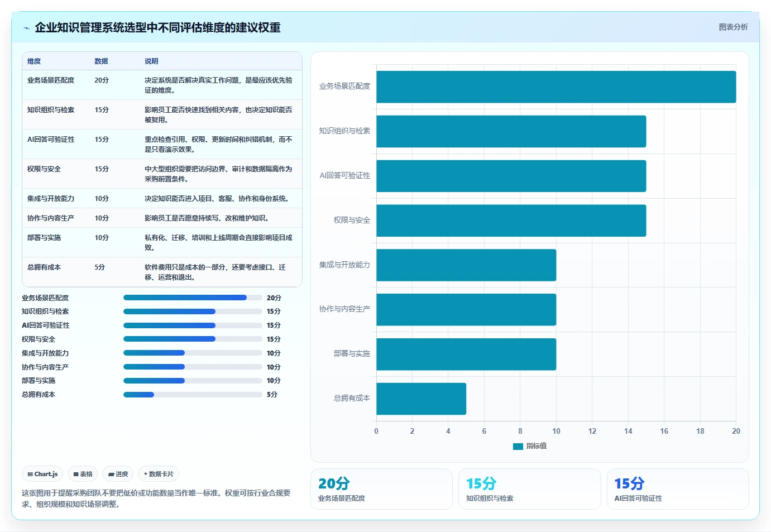Click the 权限与安全 y-axis label in chart

click(352, 220)
